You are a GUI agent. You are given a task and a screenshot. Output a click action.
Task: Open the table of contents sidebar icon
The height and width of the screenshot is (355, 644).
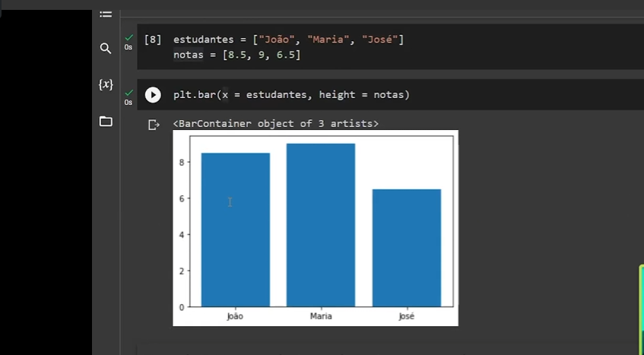pos(106,14)
